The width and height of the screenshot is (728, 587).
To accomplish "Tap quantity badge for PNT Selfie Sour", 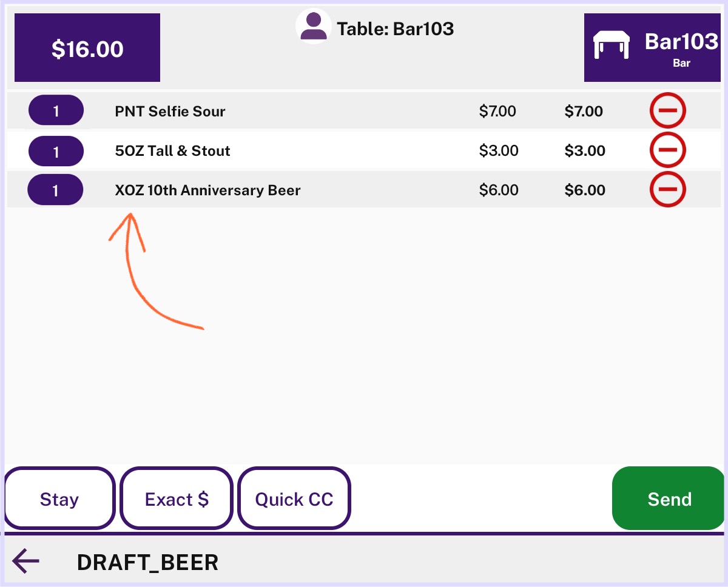I will 56,110.
